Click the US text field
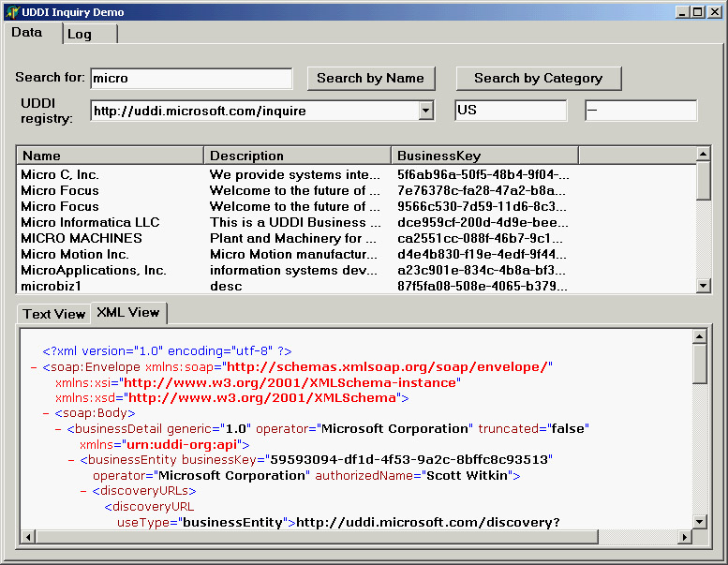Screen dimensions: 728x565 click(511, 111)
